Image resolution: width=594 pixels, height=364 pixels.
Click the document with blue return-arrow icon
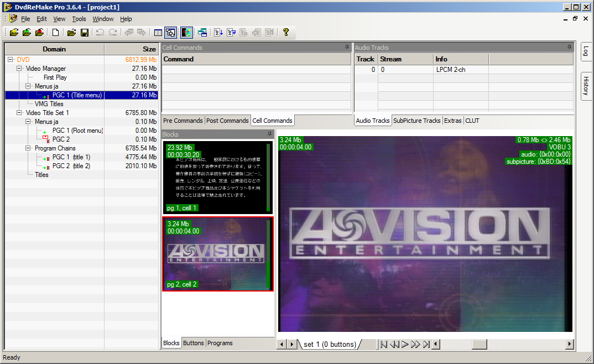231,33
